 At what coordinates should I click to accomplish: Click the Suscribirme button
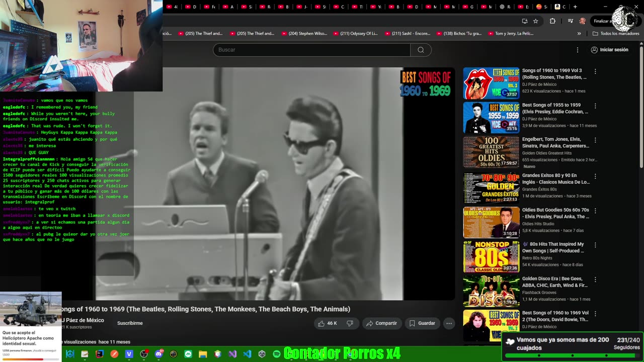pyautogui.click(x=130, y=323)
